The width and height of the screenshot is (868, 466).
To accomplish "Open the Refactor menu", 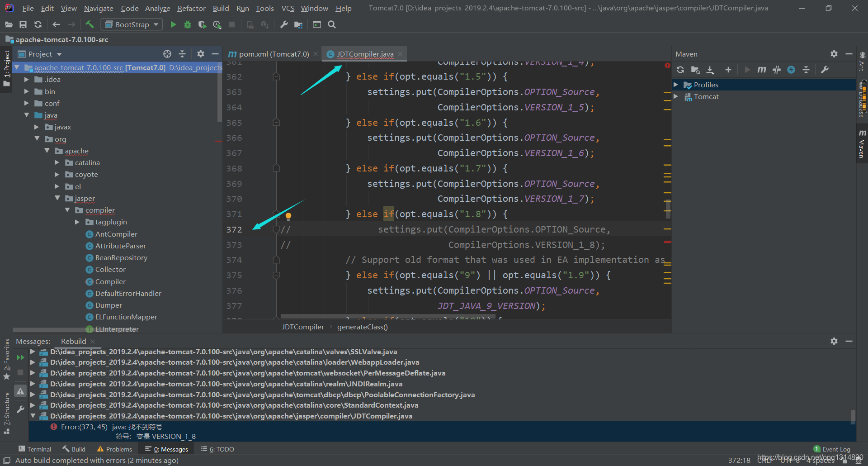I will (x=191, y=8).
